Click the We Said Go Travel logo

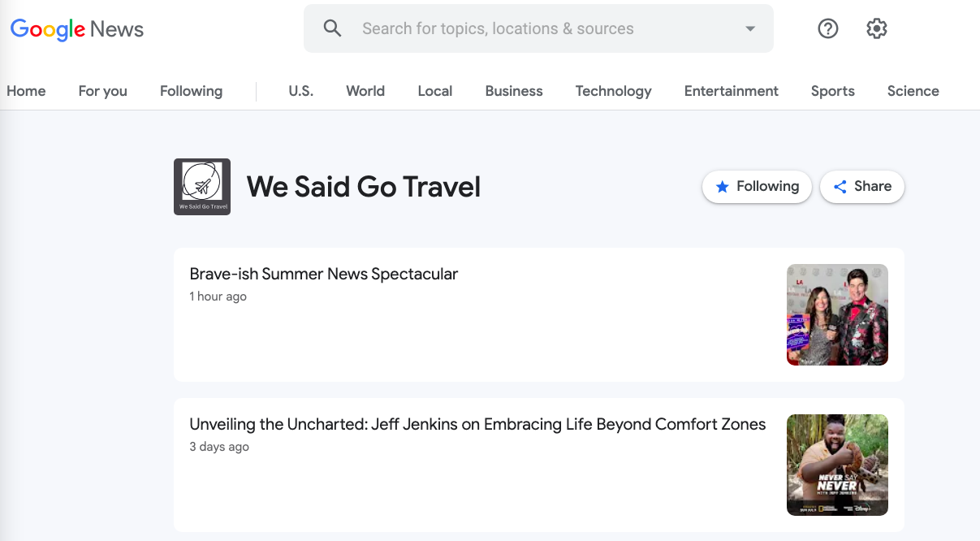point(202,187)
